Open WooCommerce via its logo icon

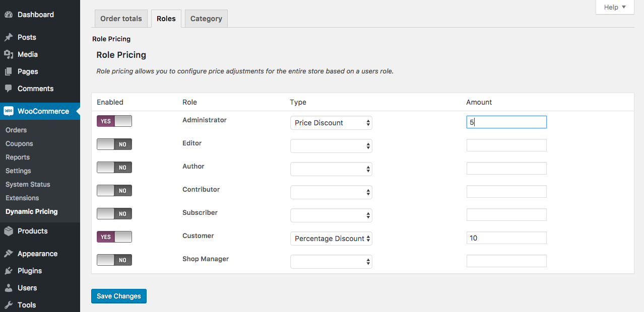pos(9,111)
